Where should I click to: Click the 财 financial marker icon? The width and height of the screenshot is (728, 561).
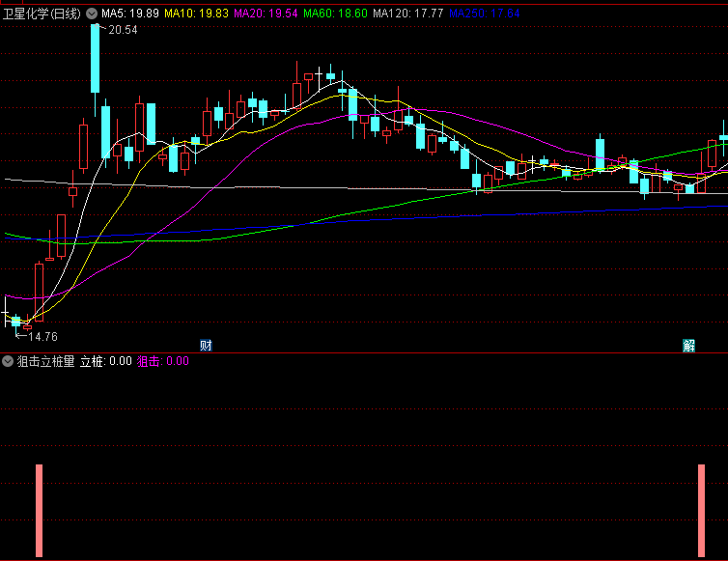pos(207,346)
